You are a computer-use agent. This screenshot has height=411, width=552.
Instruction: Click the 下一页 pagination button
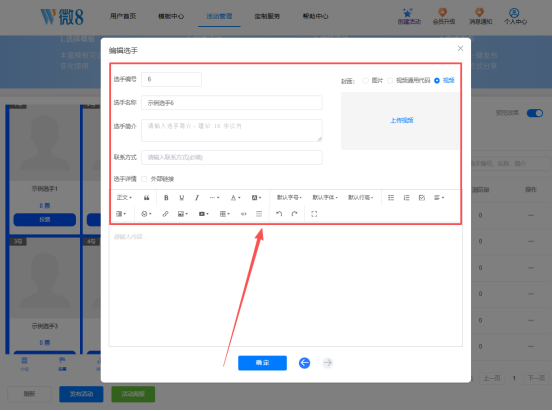point(536,378)
